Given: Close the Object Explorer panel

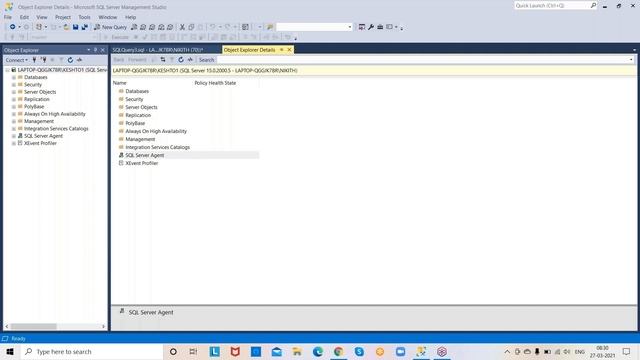Looking at the screenshot, I should click(103, 50).
